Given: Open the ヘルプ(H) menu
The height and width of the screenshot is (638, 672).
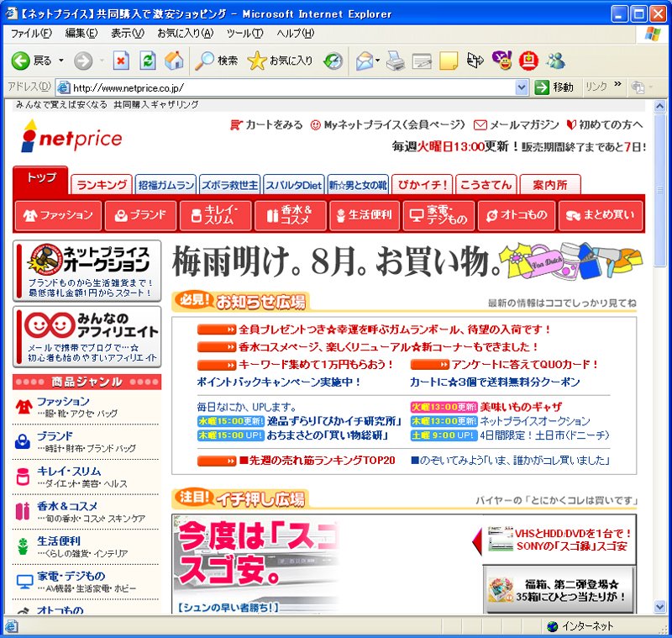Looking at the screenshot, I should (x=296, y=34).
